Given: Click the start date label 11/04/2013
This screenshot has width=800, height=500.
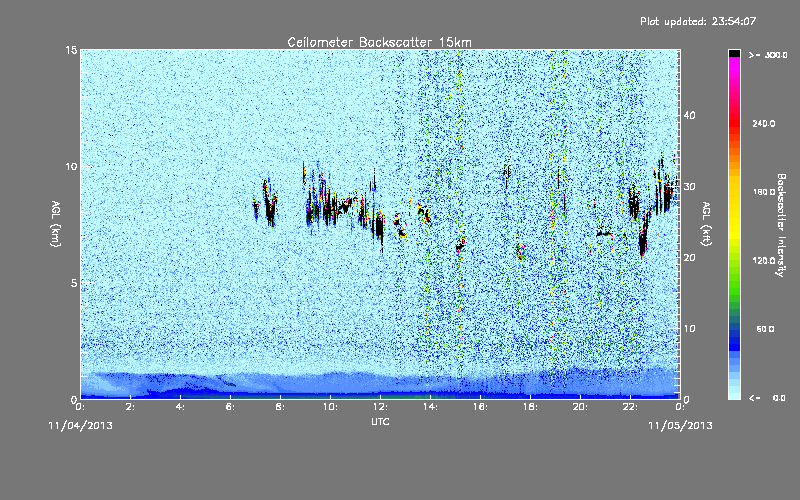Looking at the screenshot, I should pyautogui.click(x=81, y=426).
